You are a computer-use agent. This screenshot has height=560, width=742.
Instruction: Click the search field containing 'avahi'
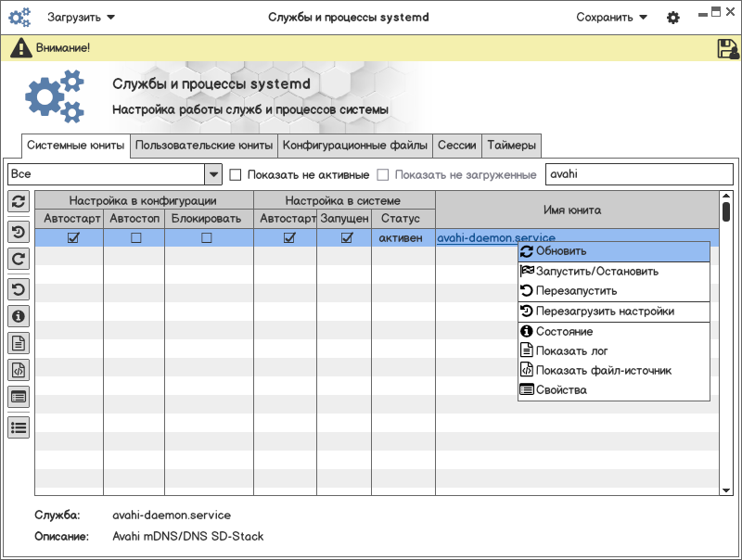pyautogui.click(x=638, y=174)
